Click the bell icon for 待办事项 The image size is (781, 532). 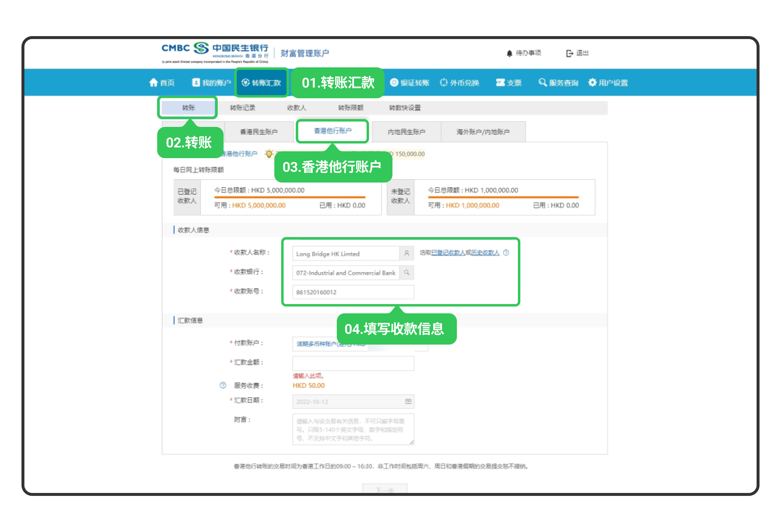(509, 53)
